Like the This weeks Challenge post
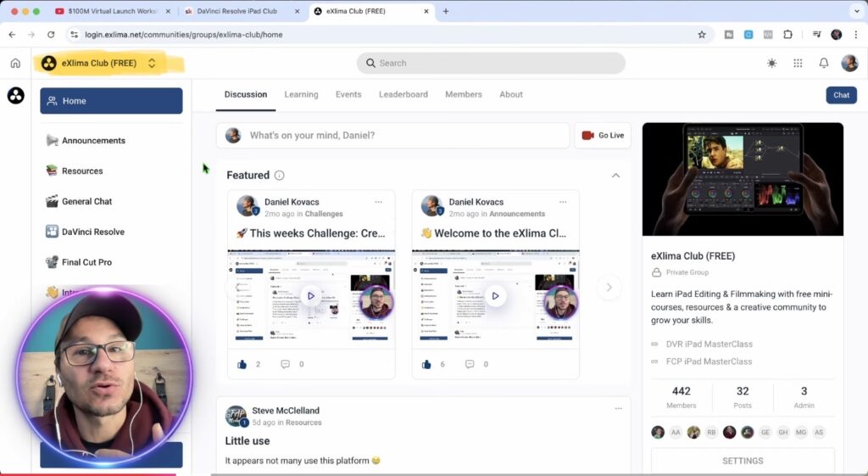868x476 pixels. 242,364
